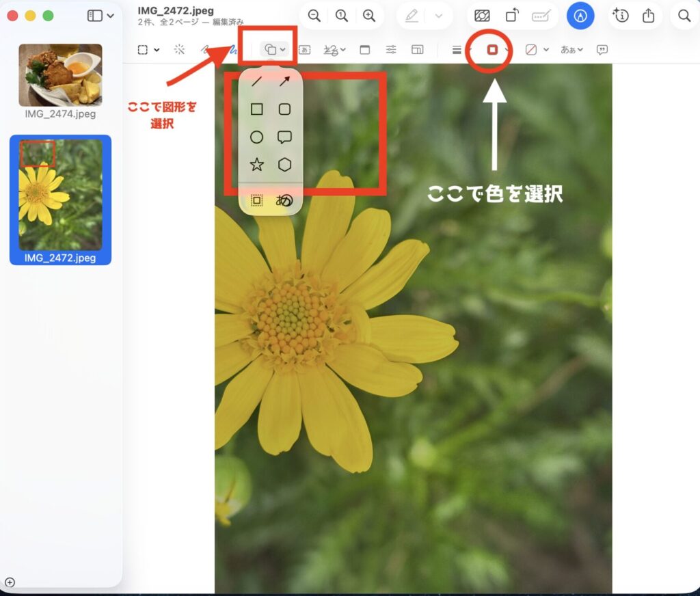Expand the text style あぁ dropdown
700x596 pixels.
[571, 49]
